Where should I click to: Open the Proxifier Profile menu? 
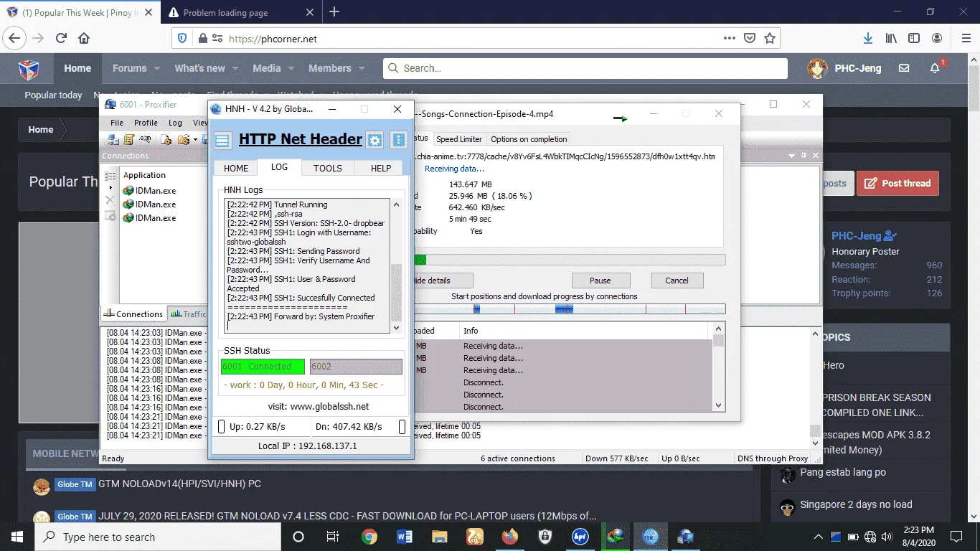[x=146, y=123]
